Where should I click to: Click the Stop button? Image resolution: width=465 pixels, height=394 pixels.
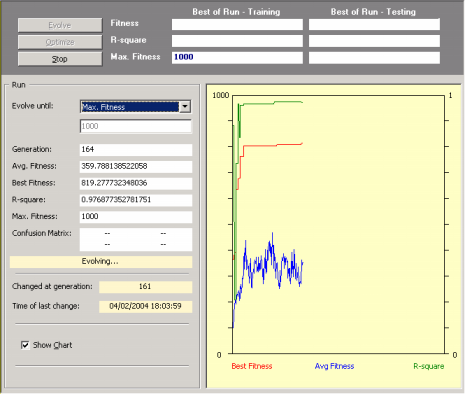pos(60,59)
